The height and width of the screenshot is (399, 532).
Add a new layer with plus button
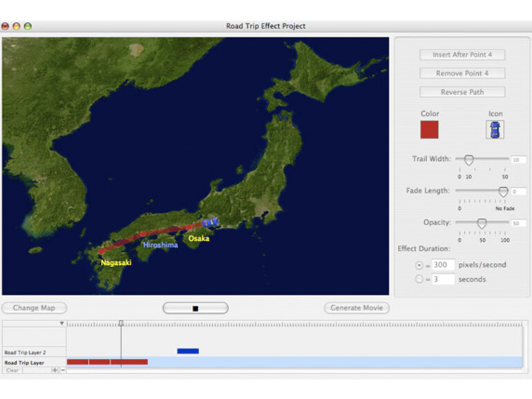pos(55,371)
